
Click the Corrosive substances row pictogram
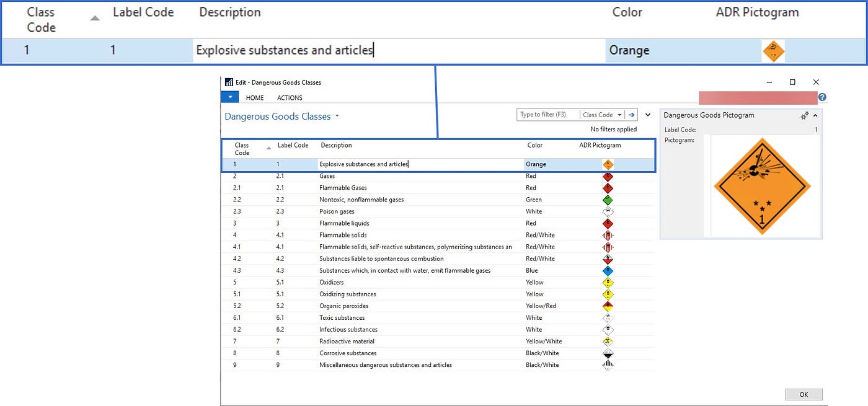tap(608, 353)
